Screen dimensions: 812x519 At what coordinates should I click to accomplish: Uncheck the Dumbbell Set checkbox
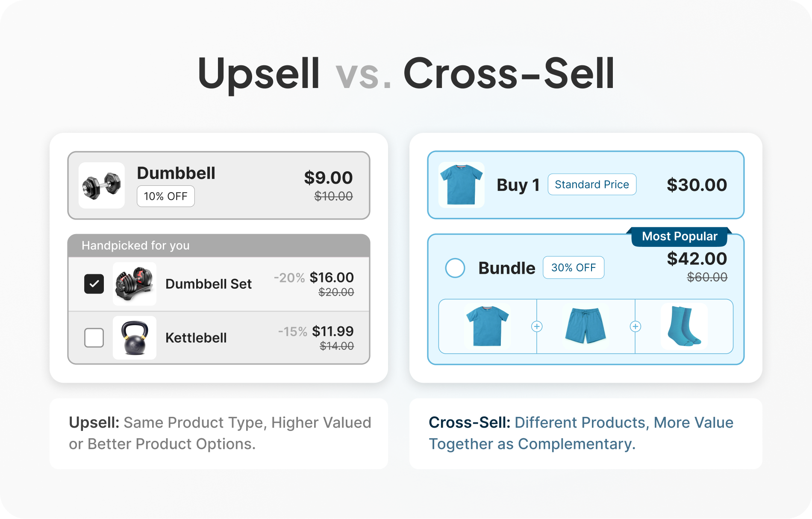94,284
